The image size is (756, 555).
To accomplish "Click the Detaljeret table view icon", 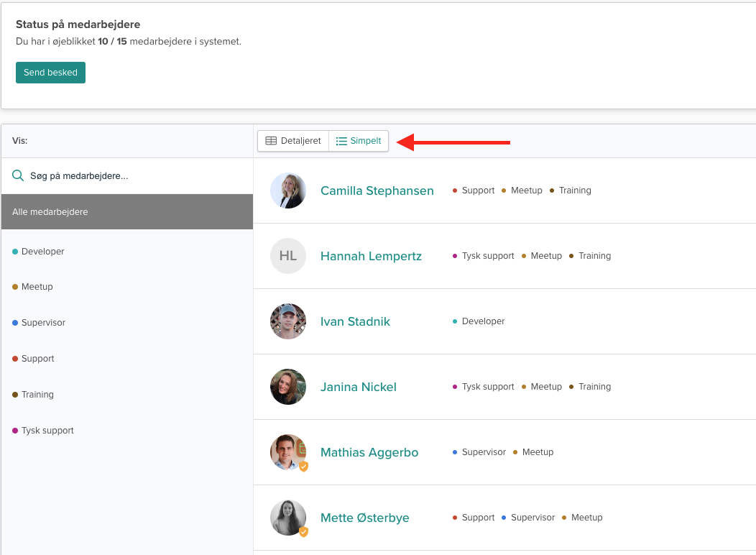I will pos(271,141).
